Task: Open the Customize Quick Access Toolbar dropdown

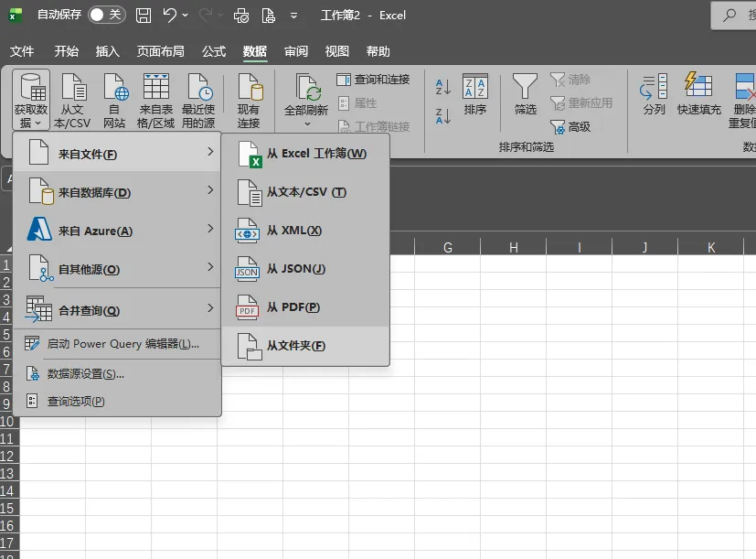Action: click(x=293, y=16)
